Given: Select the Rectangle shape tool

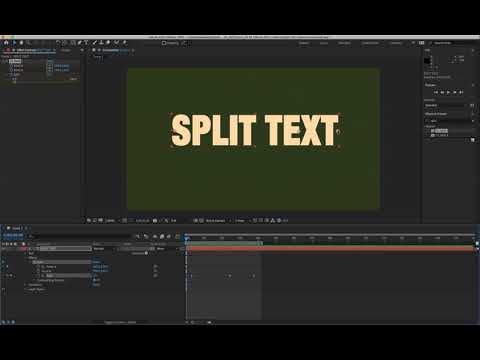Looking at the screenshot, I should click(x=73, y=43).
